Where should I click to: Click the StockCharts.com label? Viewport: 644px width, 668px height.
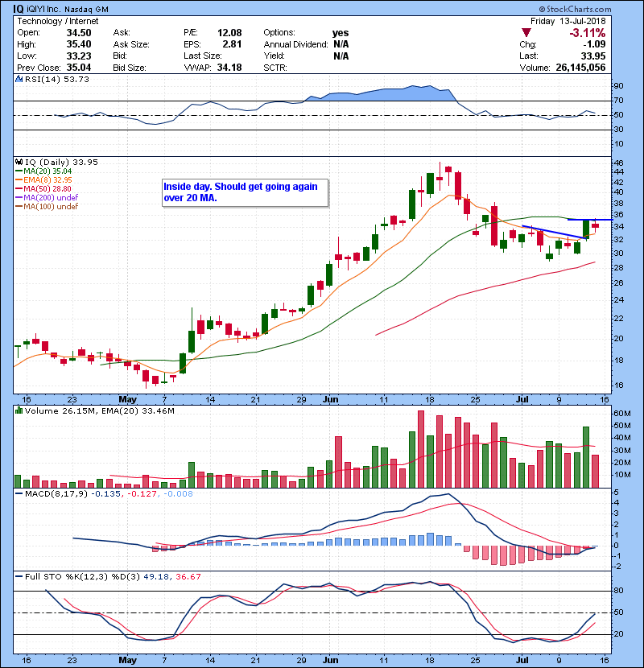(x=576, y=9)
